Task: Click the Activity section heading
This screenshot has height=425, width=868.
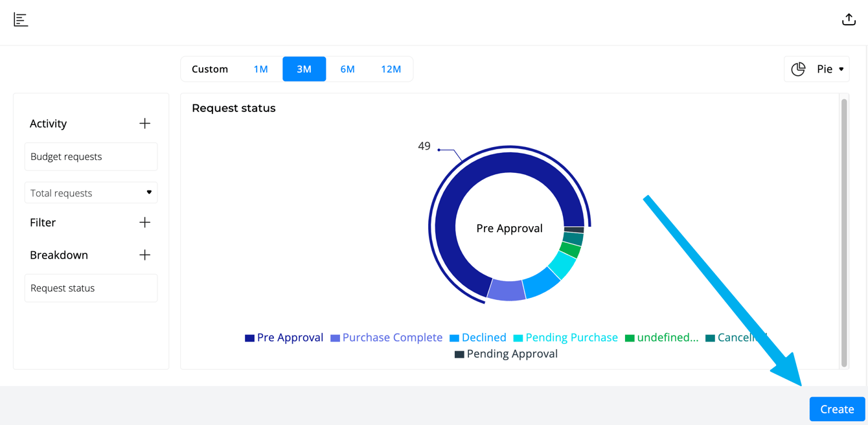Action: (x=48, y=123)
